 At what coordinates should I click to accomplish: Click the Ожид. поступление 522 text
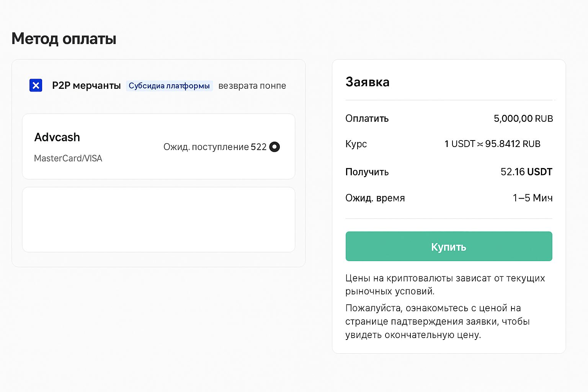(x=214, y=147)
